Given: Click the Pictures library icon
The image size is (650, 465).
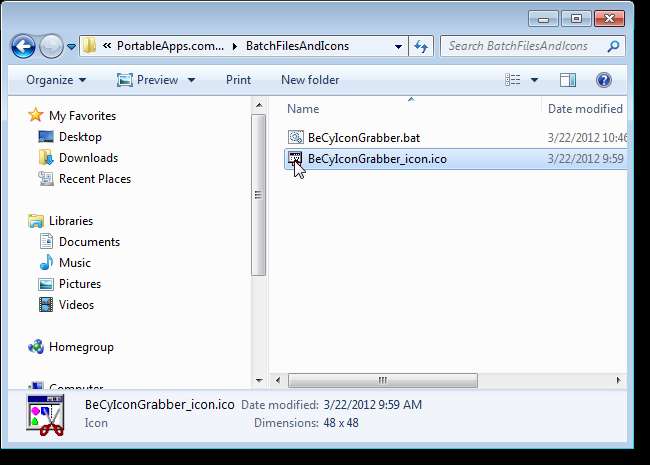Looking at the screenshot, I should tap(46, 284).
